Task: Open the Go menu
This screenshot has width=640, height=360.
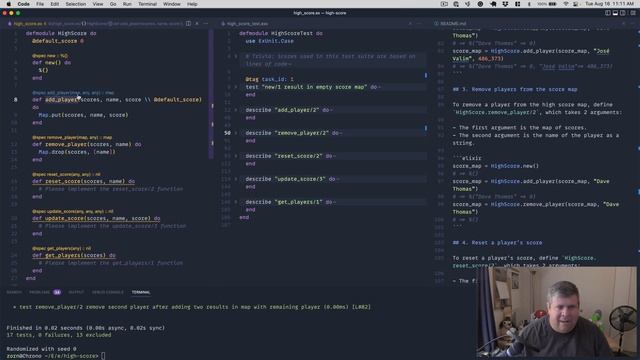Action: tap(113, 4)
